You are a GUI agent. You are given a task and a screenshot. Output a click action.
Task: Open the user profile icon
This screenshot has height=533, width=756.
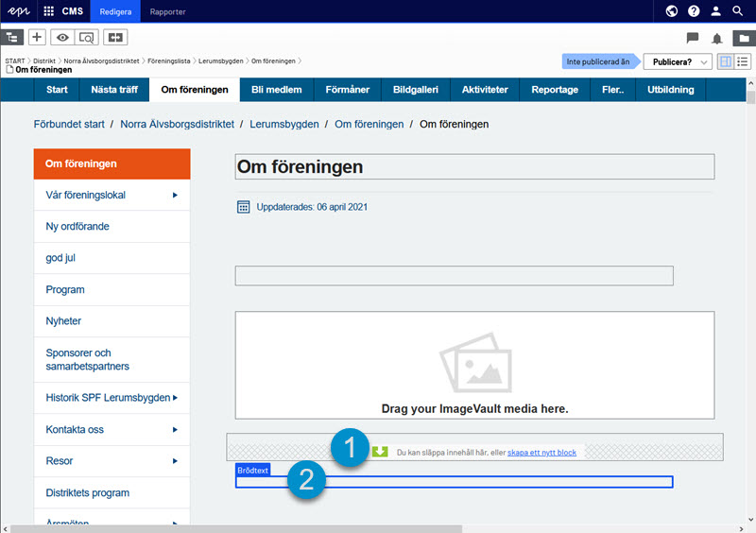pos(716,11)
